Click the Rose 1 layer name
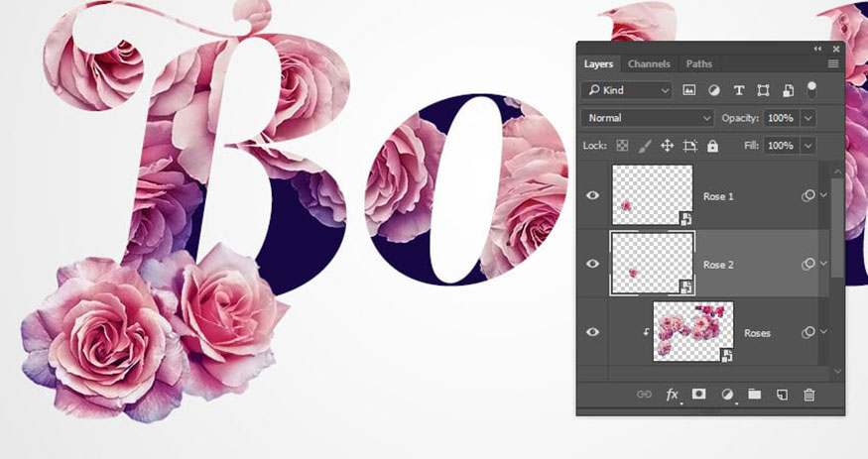This screenshot has height=459, width=868. pyautogui.click(x=718, y=196)
